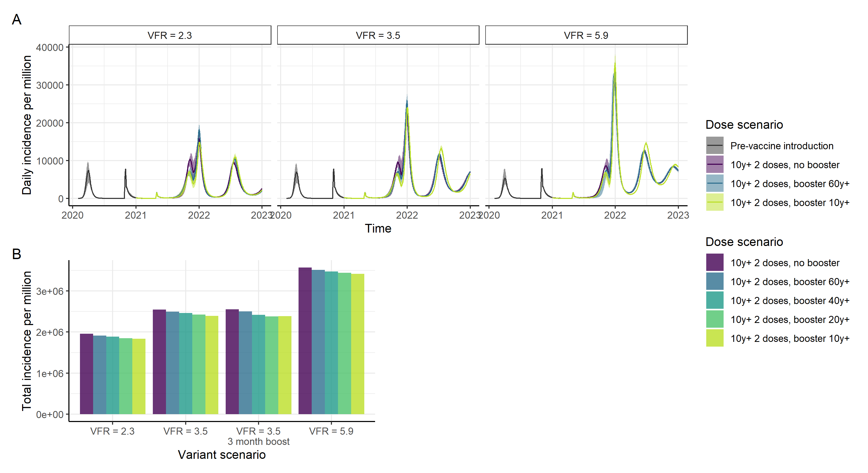Click the VFR = 2.3 facet header

pos(170,35)
